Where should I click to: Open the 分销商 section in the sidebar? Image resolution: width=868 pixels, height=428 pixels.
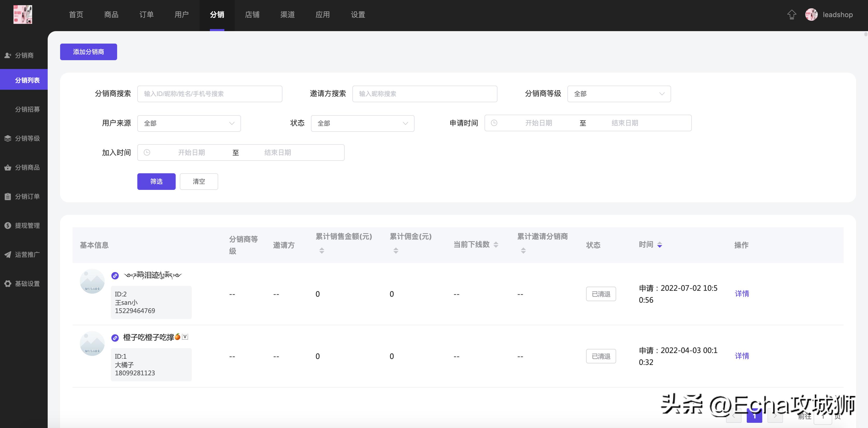tap(24, 55)
